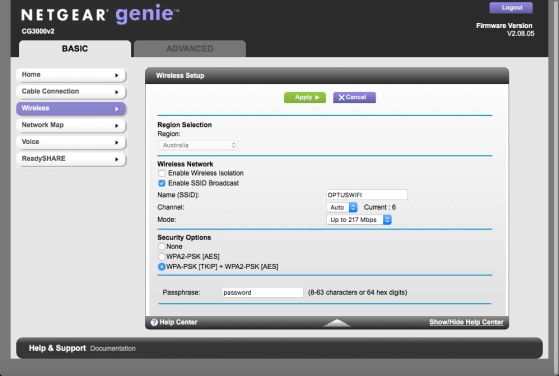Click the Show/Hide Help Center link
Image resolution: width=559 pixels, height=376 pixels.
[466, 322]
